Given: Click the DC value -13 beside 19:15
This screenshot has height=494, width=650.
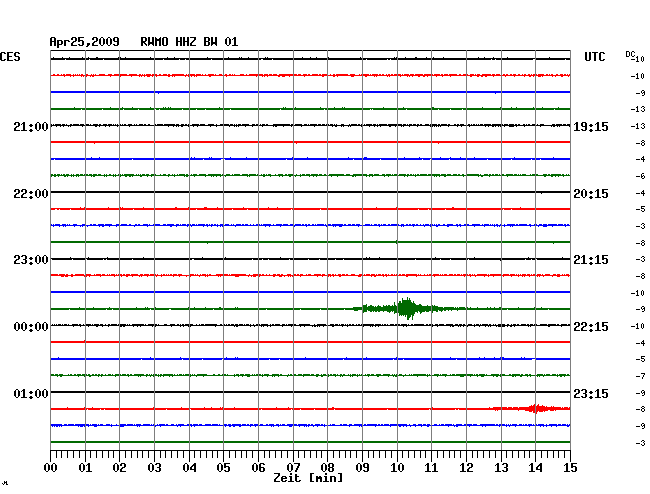Looking at the screenshot, I should point(638,126).
